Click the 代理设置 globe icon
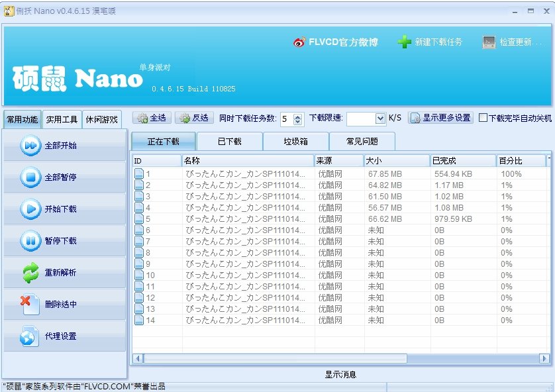Image resolution: width=555 pixels, height=392 pixels. tap(29, 336)
